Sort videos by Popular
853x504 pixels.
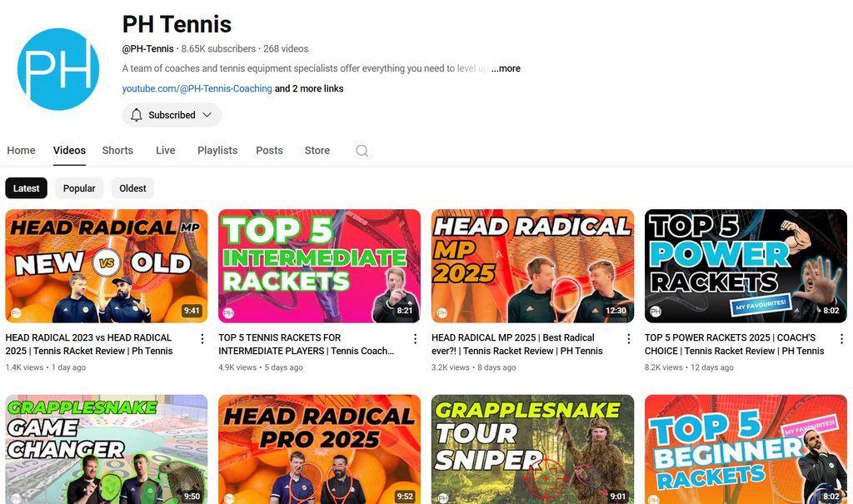79,188
